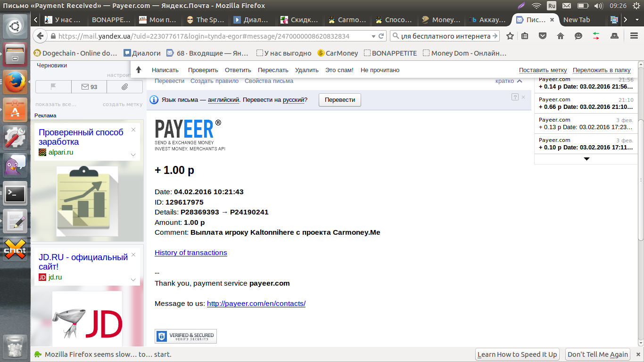This screenshot has height=362, width=644.
Task: Switch to the New Tab tab
Action: 577,20
